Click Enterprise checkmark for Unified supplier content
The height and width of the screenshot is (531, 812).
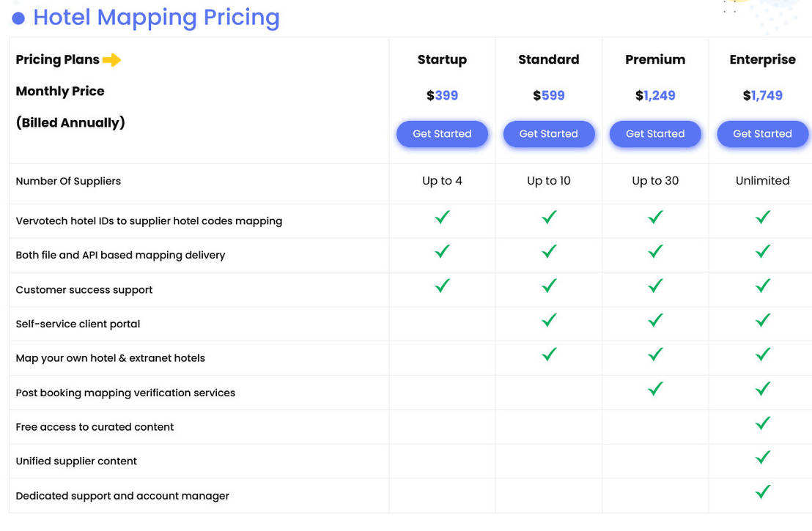pyautogui.click(x=762, y=457)
